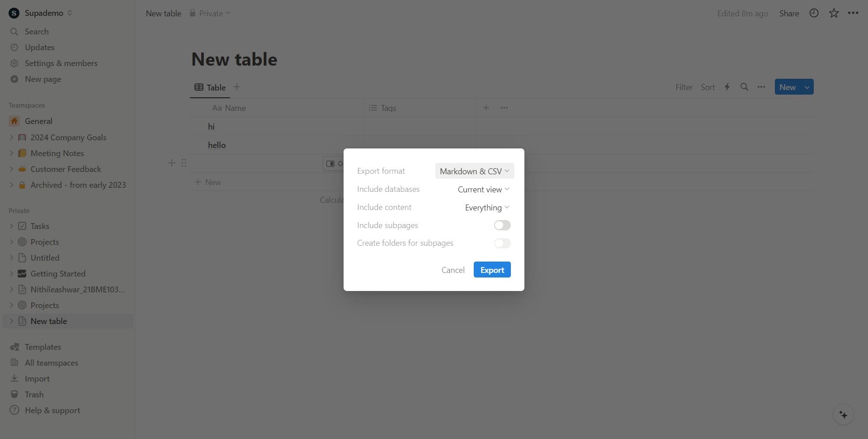Open the table search magnifier
This screenshot has width=868, height=439.
click(744, 87)
